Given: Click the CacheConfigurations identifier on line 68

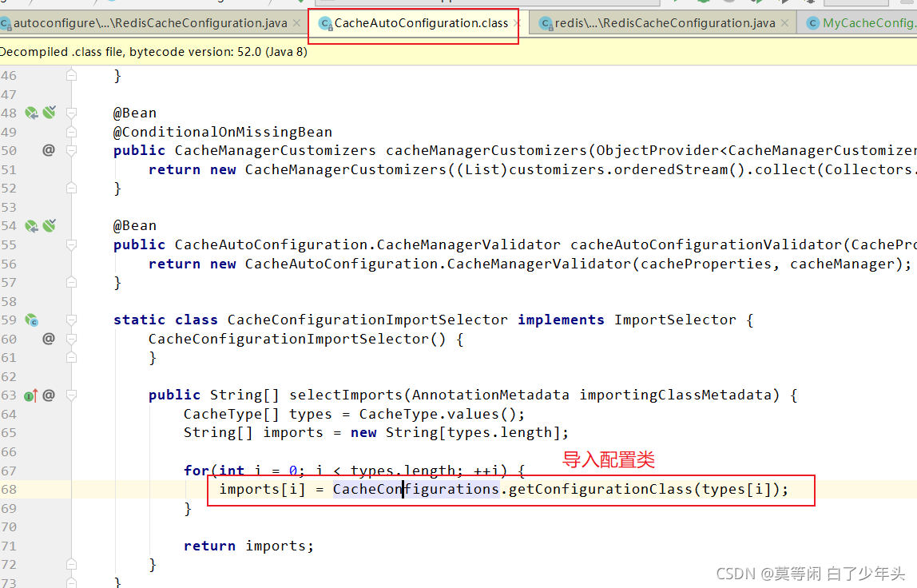Looking at the screenshot, I should point(416,490).
